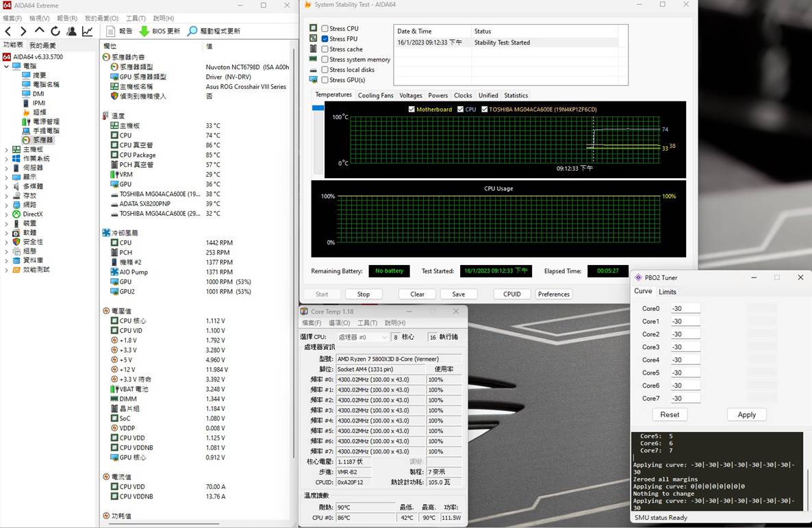The height and width of the screenshot is (528, 812).
Task: Enable the Stress GPU(s) checkbox
Action: [x=325, y=80]
